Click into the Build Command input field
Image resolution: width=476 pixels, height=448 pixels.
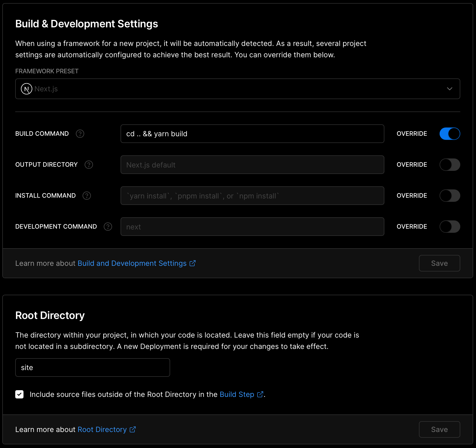pos(252,134)
